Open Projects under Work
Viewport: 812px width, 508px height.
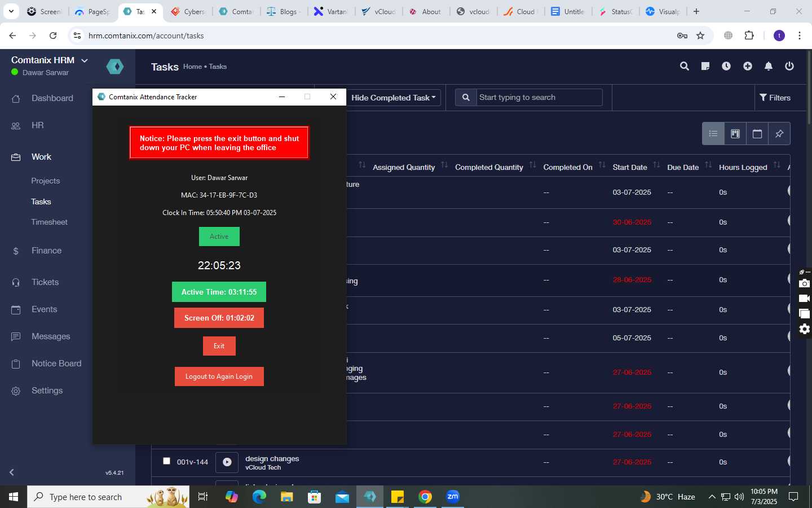(46, 181)
